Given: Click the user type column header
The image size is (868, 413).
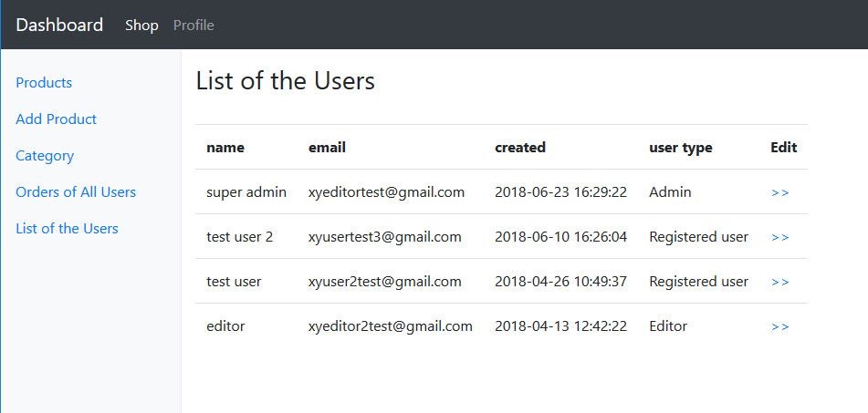Looking at the screenshot, I should (681, 147).
